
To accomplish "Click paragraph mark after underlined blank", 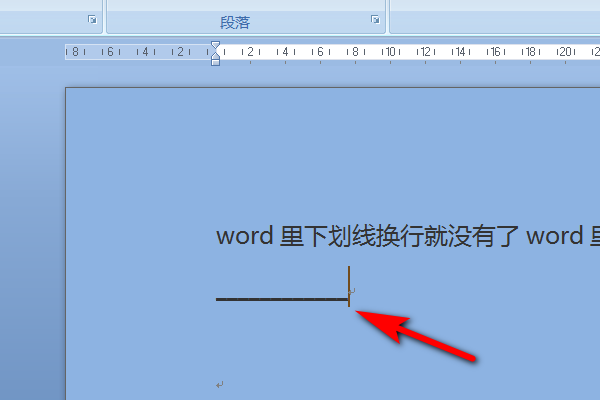I will pyautogui.click(x=352, y=291).
